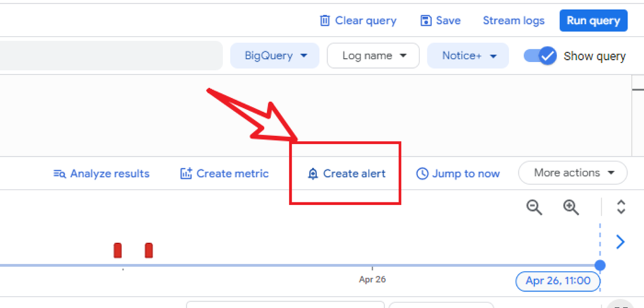Open the BigQuery resource dropdown
The width and height of the screenshot is (644, 308).
coord(277,56)
